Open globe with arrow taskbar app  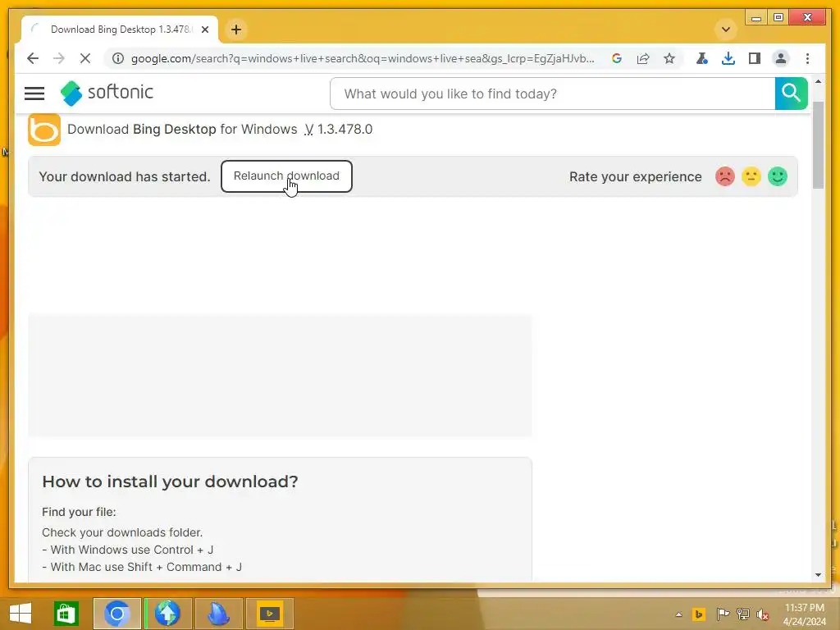167,614
